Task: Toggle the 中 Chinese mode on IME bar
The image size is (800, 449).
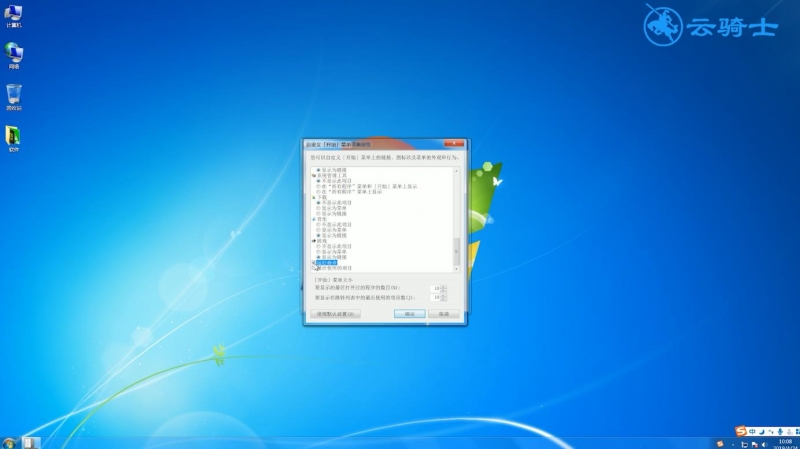Action: [752, 432]
